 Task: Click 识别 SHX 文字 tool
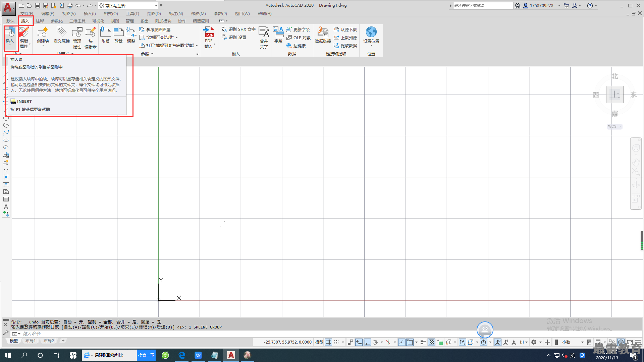238,29
